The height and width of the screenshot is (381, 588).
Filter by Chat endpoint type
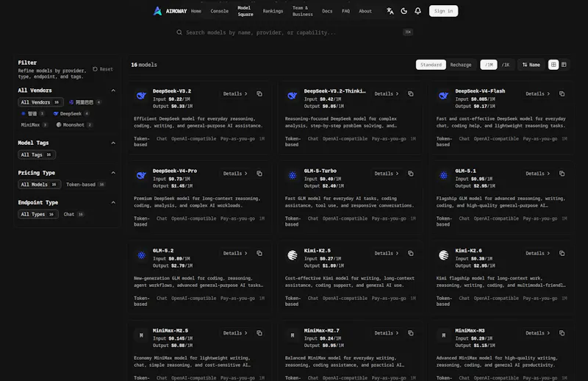click(x=73, y=214)
